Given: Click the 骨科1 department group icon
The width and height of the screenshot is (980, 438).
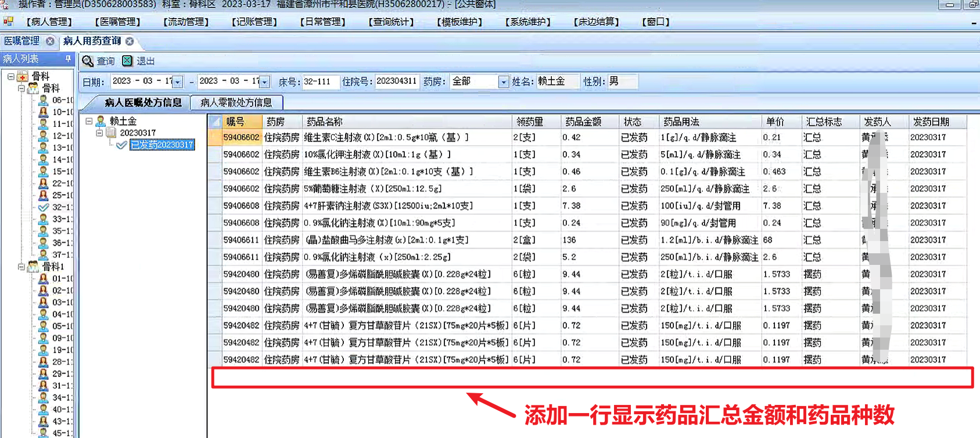Looking at the screenshot, I should pos(34,267).
